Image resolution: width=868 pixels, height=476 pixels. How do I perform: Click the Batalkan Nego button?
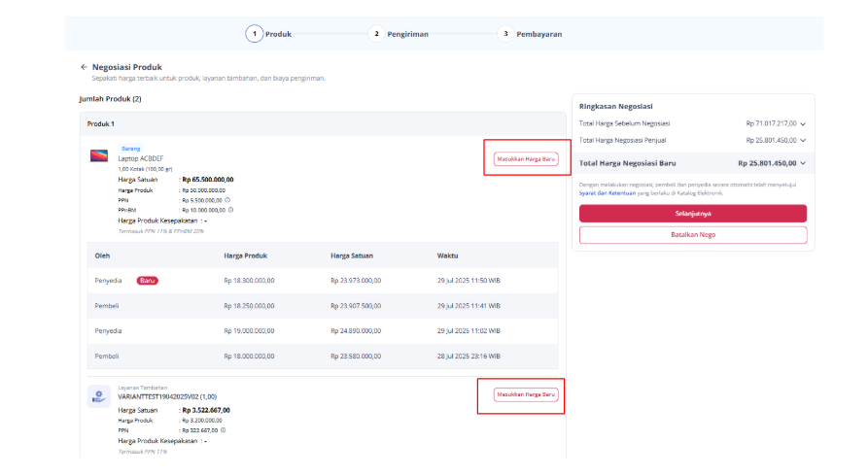tap(693, 235)
